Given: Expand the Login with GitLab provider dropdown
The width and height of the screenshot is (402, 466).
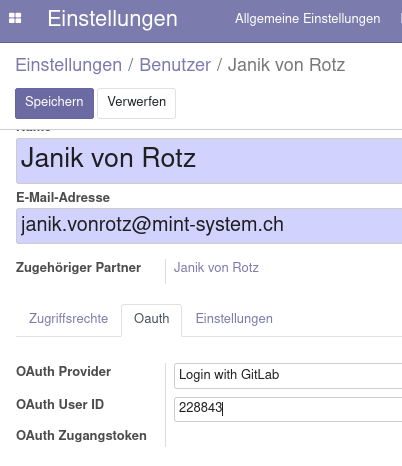Looking at the screenshot, I should click(x=288, y=376).
